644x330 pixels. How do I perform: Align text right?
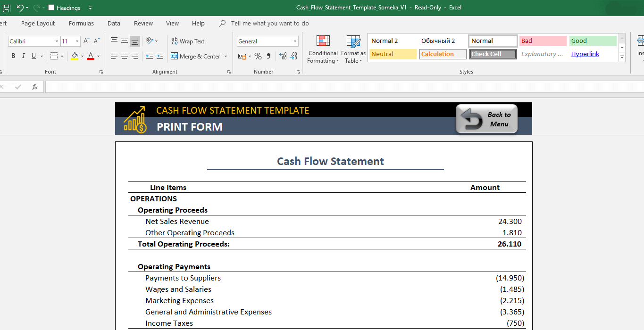click(135, 56)
